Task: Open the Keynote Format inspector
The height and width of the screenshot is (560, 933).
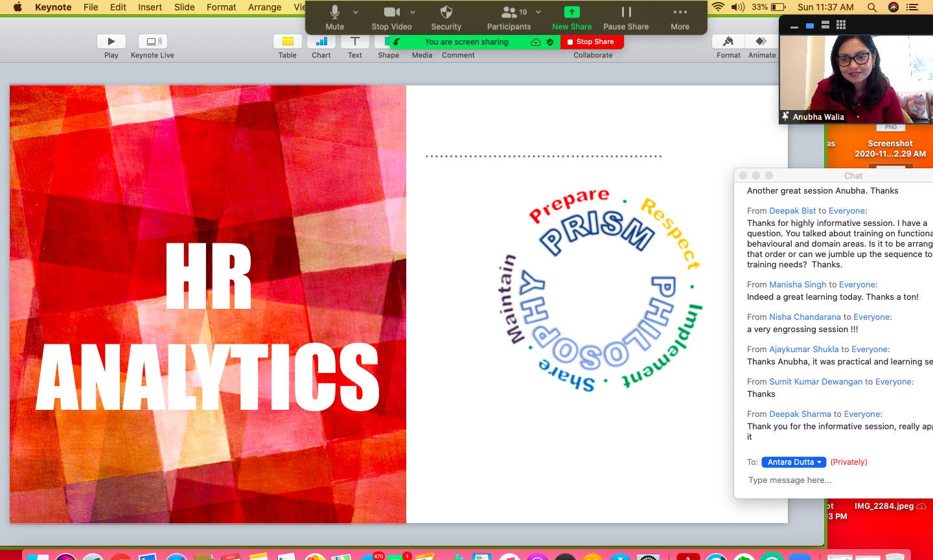Action: [x=728, y=41]
